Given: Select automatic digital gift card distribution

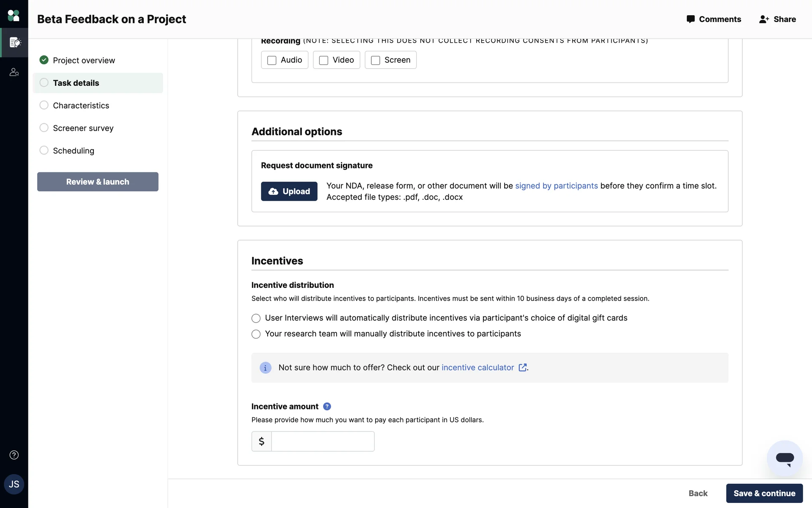Looking at the screenshot, I should (x=256, y=318).
